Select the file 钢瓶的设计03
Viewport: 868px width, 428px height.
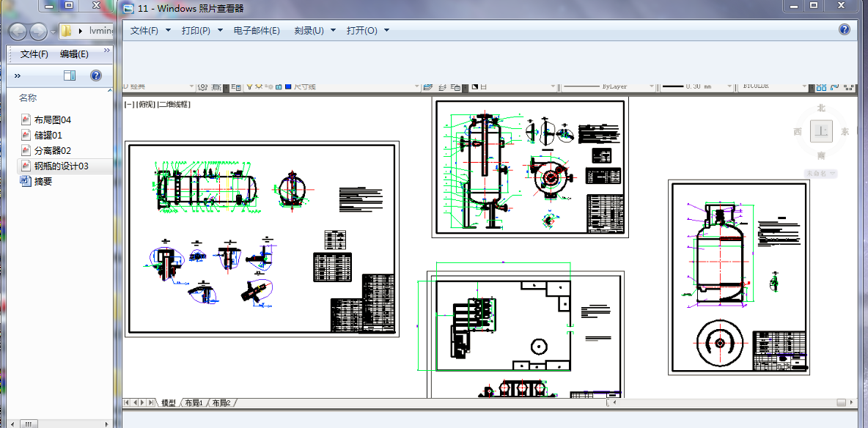62,166
